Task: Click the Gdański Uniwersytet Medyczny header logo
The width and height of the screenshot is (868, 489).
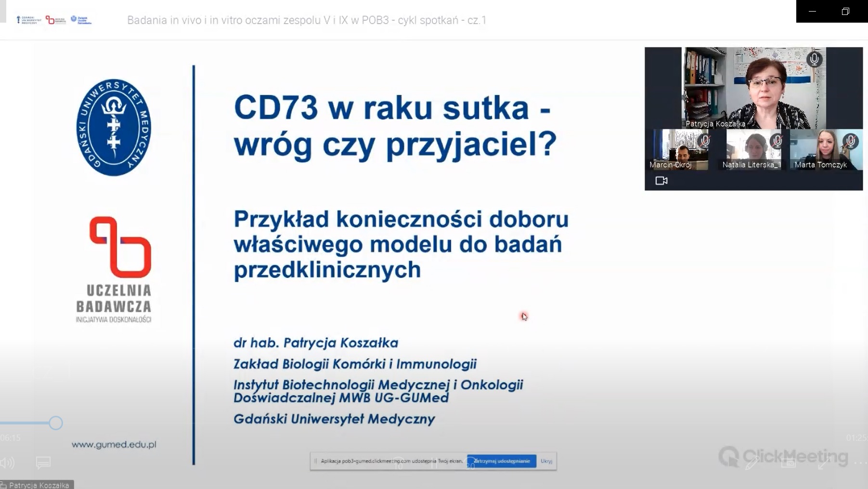Action: coord(29,20)
